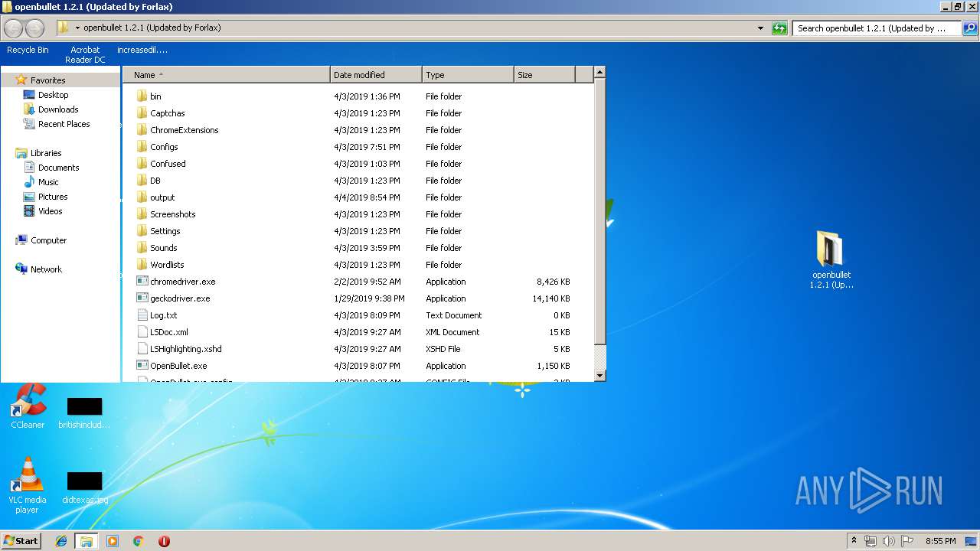Sort by Date modified column
980x551 pixels.
(376, 75)
